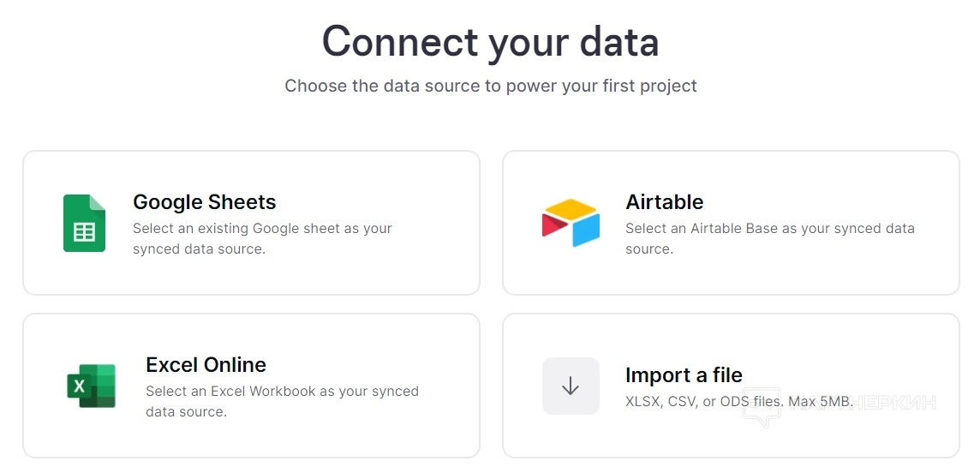Open the Import a file option
The width and height of the screenshot is (980, 473).
pos(684,375)
